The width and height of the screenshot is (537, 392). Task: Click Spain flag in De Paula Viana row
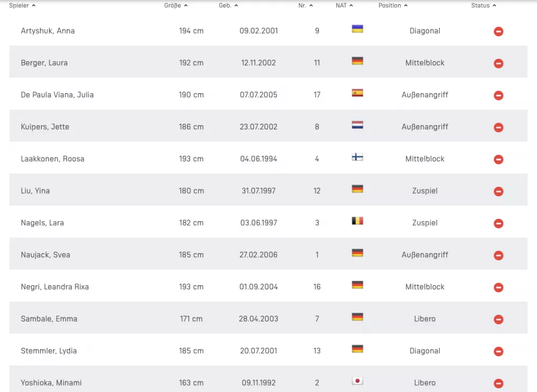pyautogui.click(x=357, y=93)
